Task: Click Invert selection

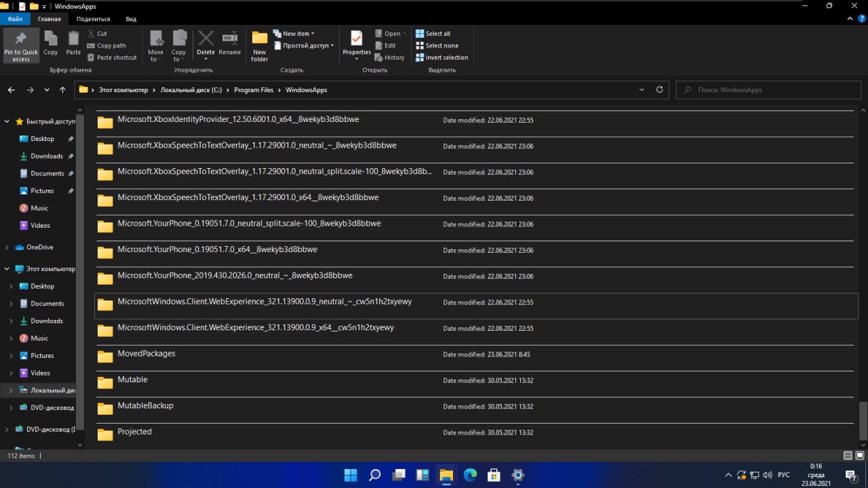Action: pos(441,58)
